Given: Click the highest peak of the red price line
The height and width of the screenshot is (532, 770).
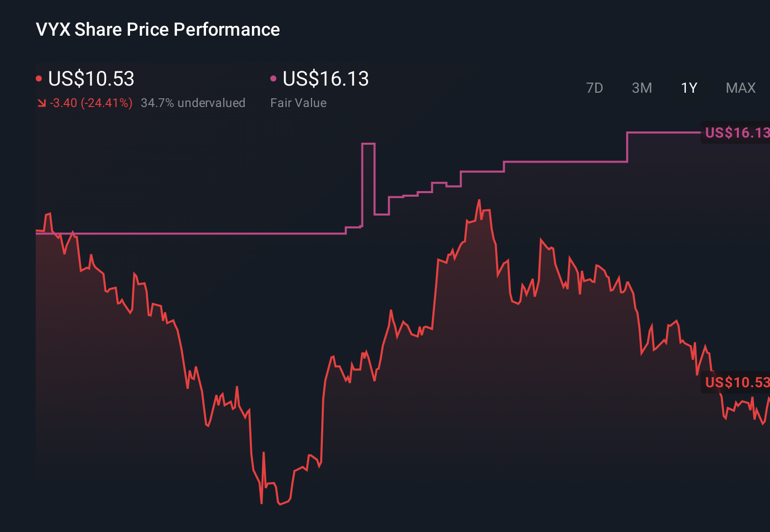Looking at the screenshot, I should 480,200.
